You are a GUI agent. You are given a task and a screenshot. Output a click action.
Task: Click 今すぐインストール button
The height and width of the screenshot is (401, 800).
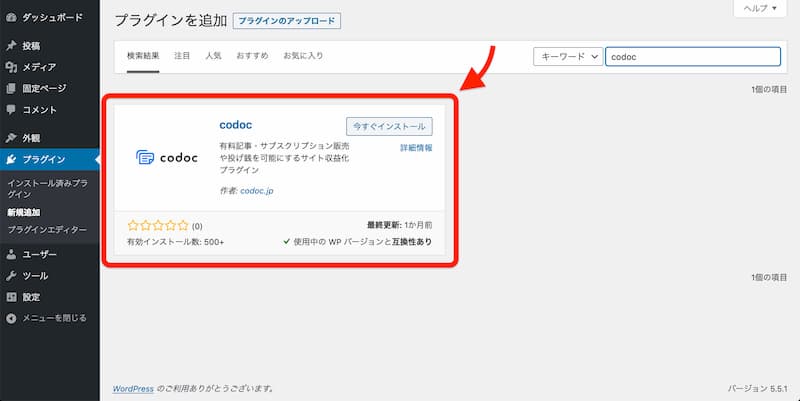point(389,127)
